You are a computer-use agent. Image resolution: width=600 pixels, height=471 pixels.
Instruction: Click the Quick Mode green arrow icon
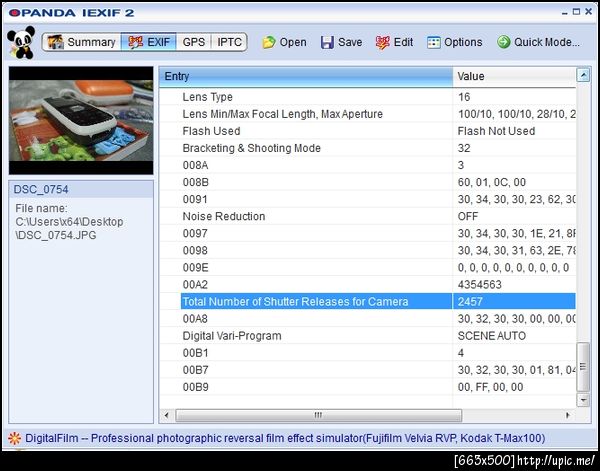504,42
